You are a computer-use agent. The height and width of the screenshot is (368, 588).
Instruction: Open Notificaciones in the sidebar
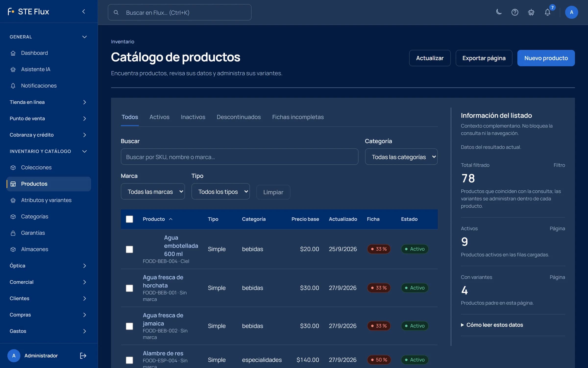pyautogui.click(x=49, y=86)
